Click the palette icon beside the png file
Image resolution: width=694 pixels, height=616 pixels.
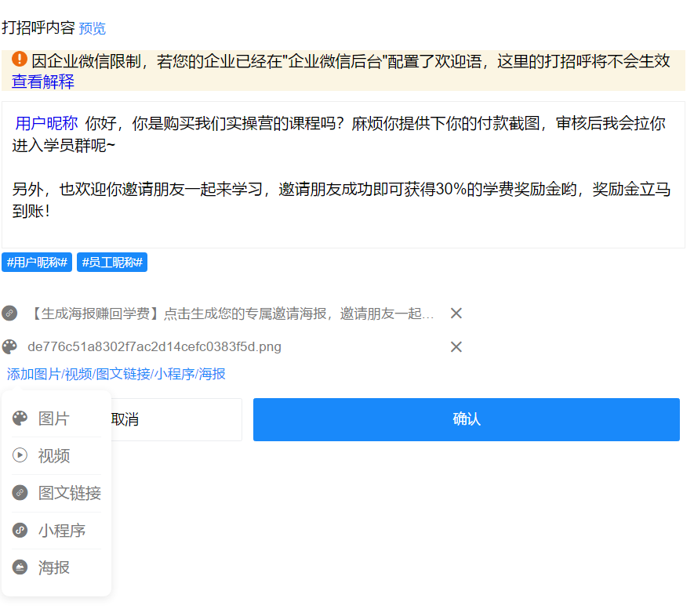point(9,346)
